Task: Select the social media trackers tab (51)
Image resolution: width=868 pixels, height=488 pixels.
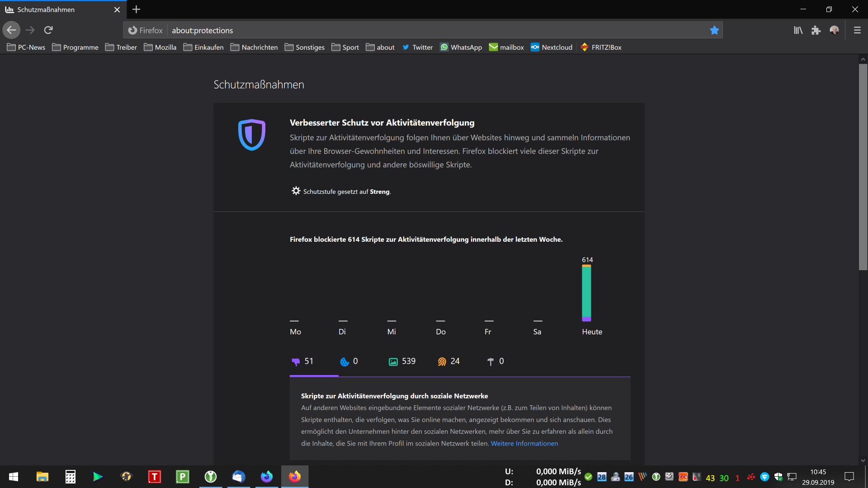Action: 303,361
